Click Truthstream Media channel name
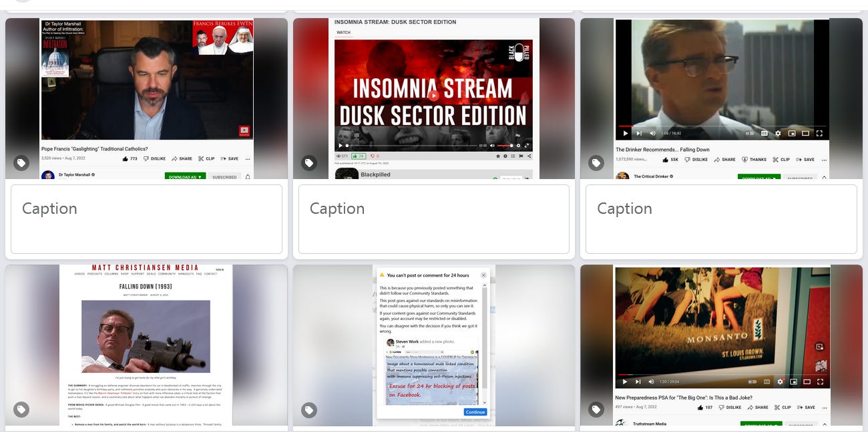This screenshot has height=439, width=868. tap(650, 424)
